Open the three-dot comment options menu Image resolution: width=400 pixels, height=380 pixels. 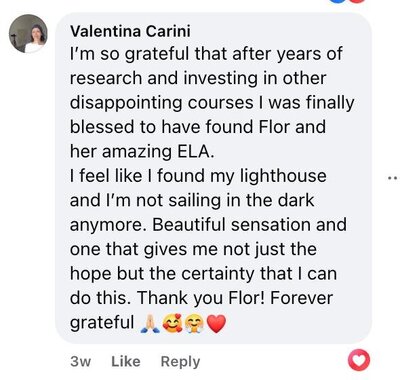tap(394, 178)
